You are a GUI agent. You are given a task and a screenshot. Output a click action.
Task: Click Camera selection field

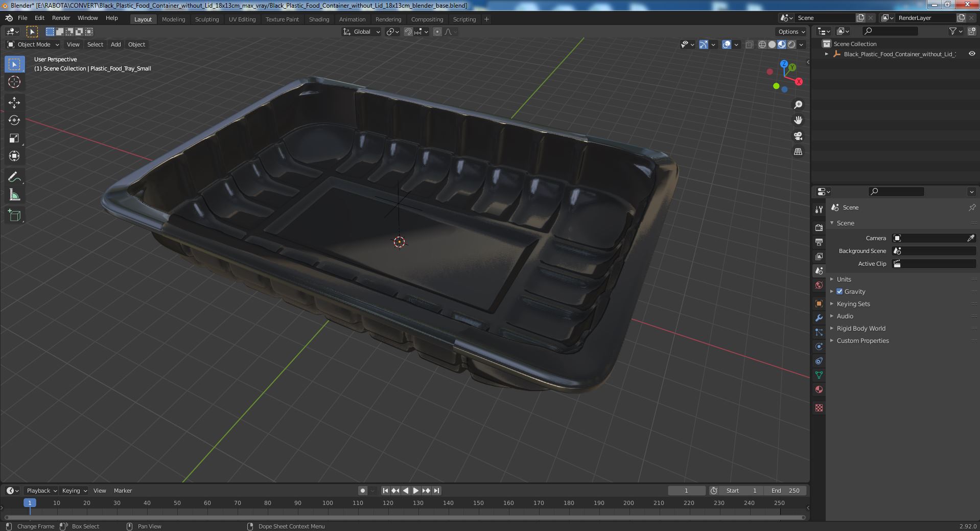pos(934,238)
